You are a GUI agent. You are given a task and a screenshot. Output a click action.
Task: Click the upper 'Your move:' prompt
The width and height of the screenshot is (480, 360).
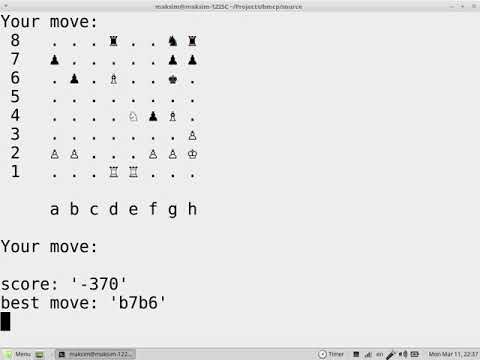tap(49, 22)
